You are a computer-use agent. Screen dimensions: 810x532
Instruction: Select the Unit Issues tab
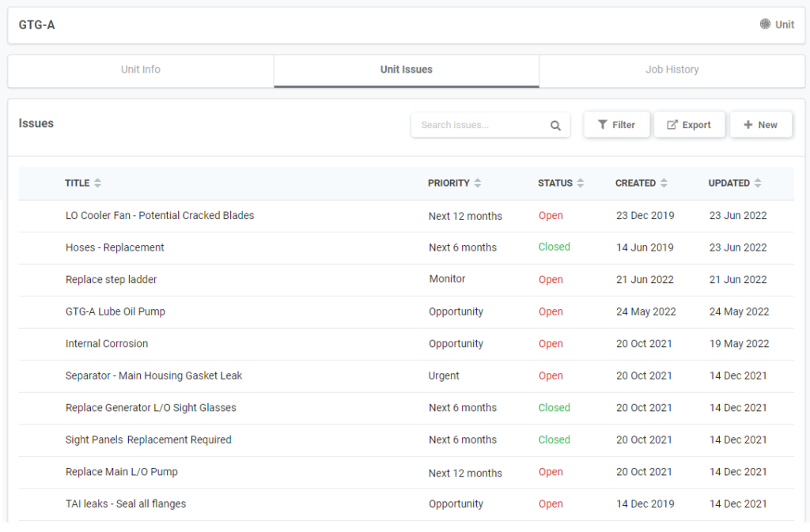(407, 70)
